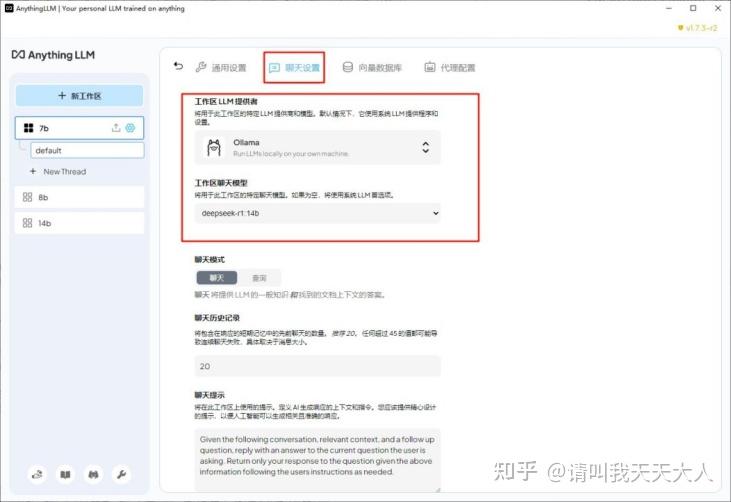Click the agent icon in 代理配置 tab
The height and width of the screenshot is (502, 731).
pyautogui.click(x=429, y=67)
